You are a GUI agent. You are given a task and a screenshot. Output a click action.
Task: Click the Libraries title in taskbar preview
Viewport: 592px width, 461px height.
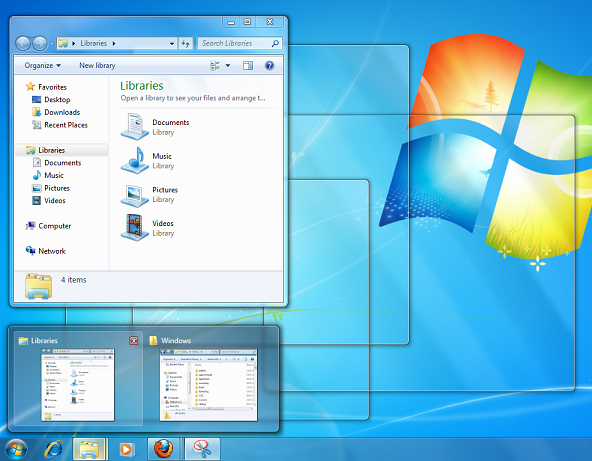point(44,341)
